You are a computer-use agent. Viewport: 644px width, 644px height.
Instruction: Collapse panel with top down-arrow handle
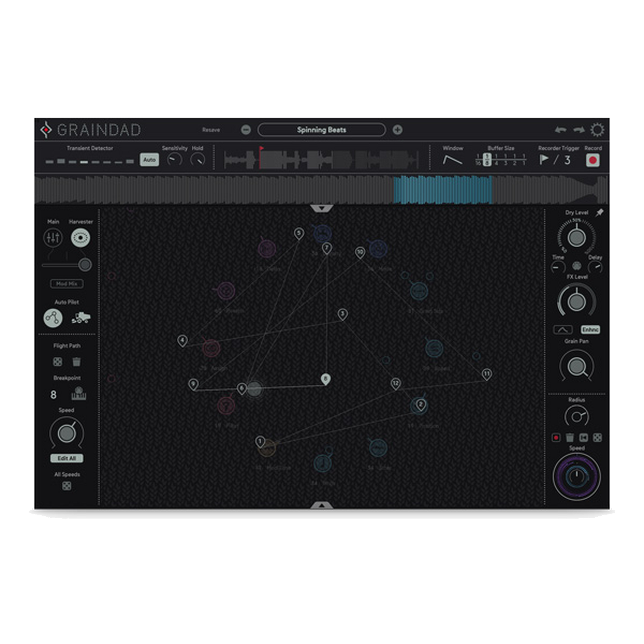322,209
